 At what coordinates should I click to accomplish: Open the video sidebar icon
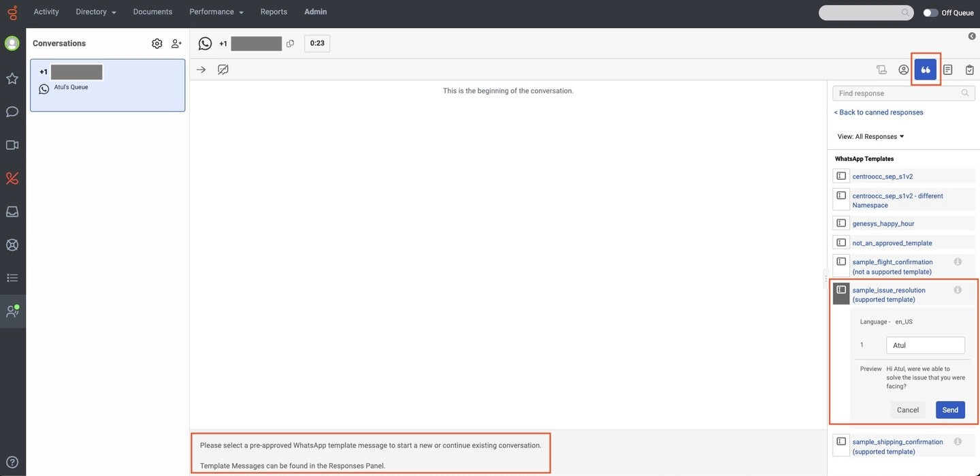pyautogui.click(x=12, y=145)
